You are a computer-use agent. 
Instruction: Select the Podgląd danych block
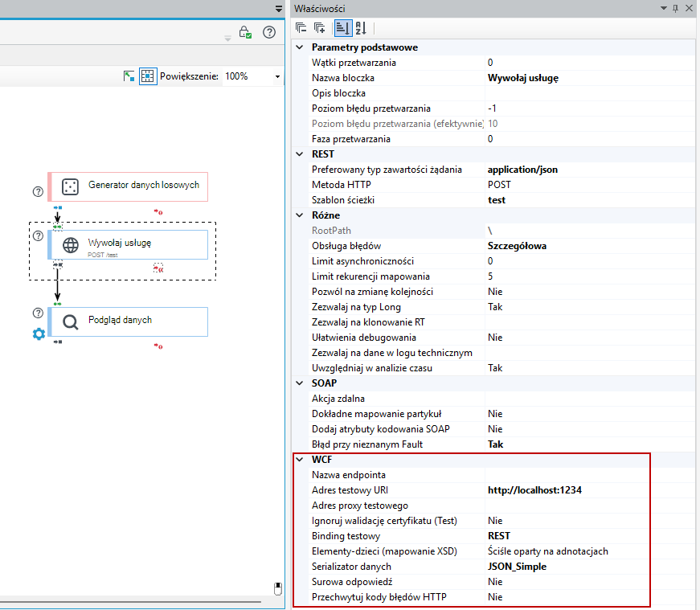pyautogui.click(x=128, y=322)
